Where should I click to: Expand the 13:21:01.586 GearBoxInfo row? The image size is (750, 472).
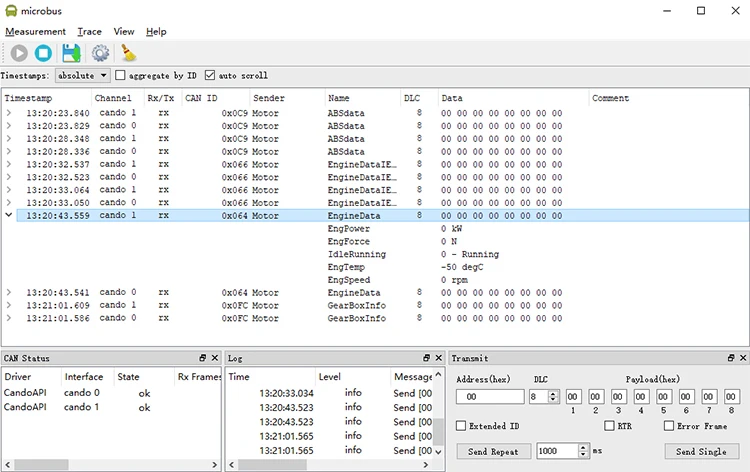[x=9, y=318]
